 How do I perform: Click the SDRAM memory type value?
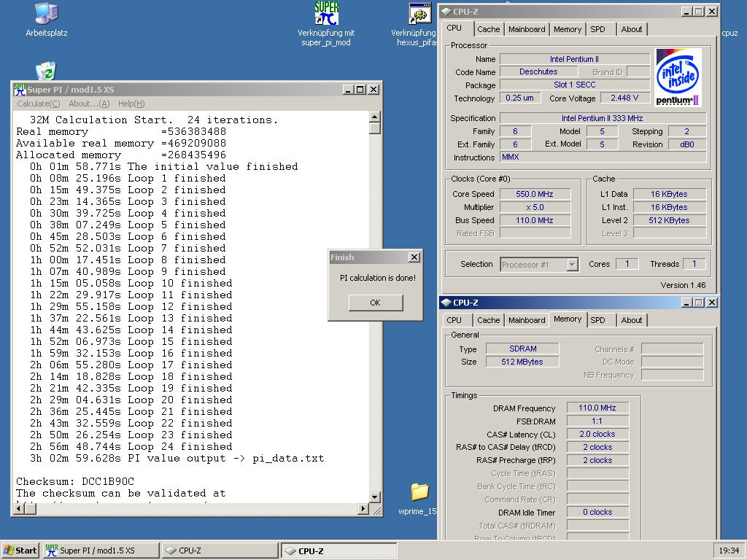point(522,349)
